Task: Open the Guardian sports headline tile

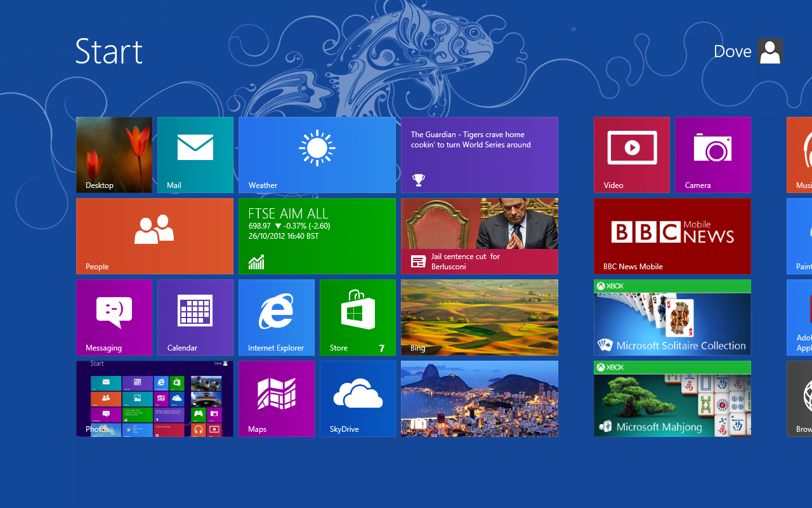Action: pos(480,155)
